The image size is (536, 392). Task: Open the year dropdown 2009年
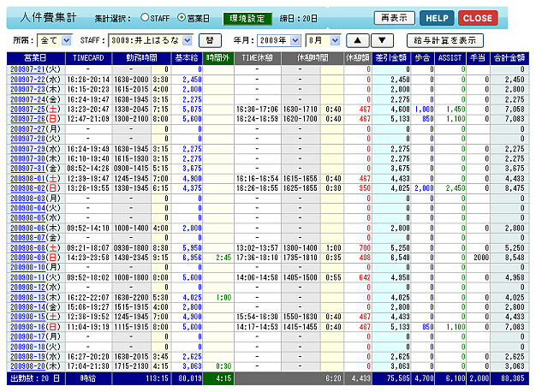coord(278,40)
